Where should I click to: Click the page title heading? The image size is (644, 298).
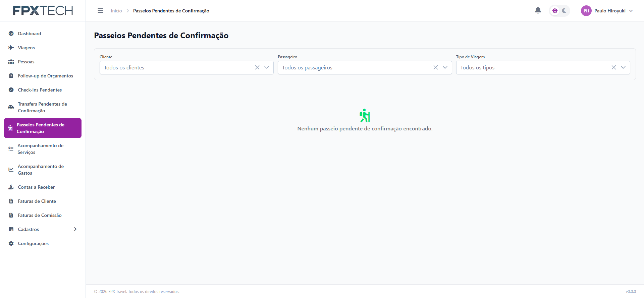coord(161,36)
